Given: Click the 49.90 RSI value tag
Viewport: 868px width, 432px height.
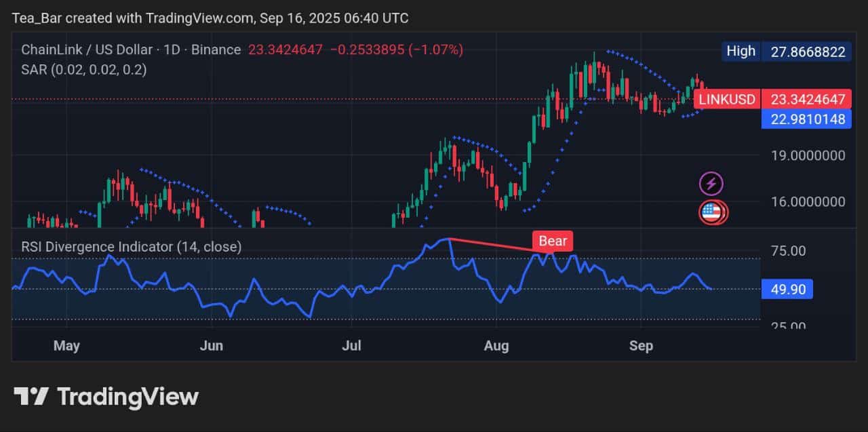Looking at the screenshot, I should [787, 290].
